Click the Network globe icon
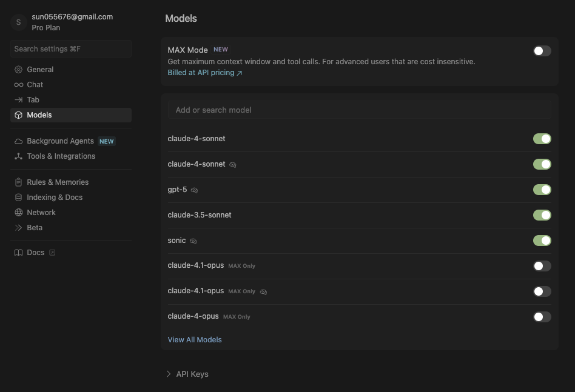This screenshot has height=392, width=575. [x=19, y=213]
